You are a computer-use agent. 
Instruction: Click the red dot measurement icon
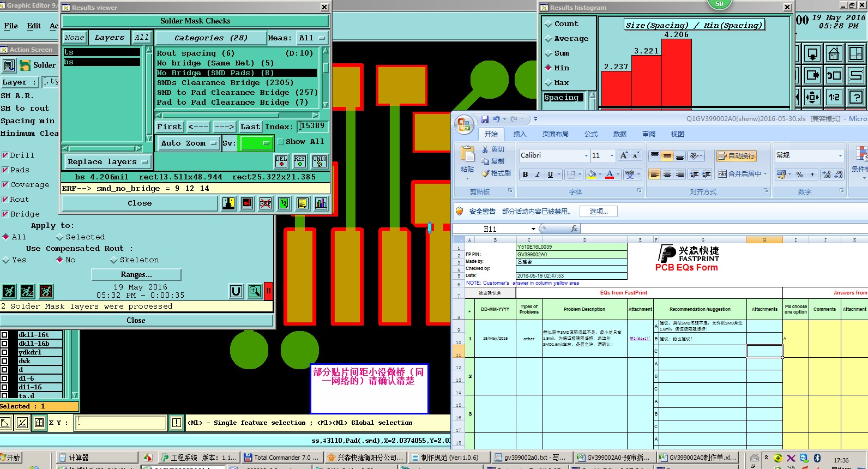click(x=247, y=203)
